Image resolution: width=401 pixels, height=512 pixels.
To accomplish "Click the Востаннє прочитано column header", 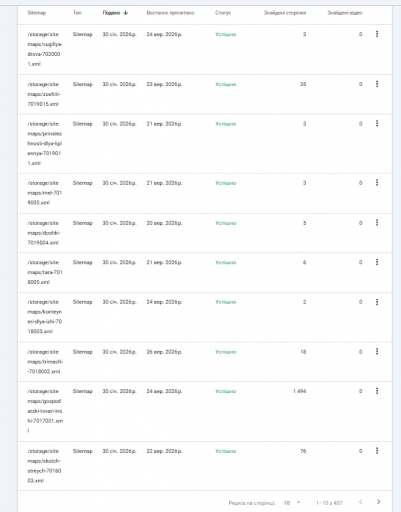I will 170,13.
